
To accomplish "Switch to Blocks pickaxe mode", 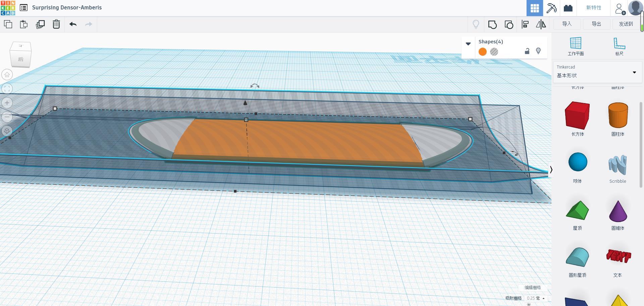I will (551, 8).
